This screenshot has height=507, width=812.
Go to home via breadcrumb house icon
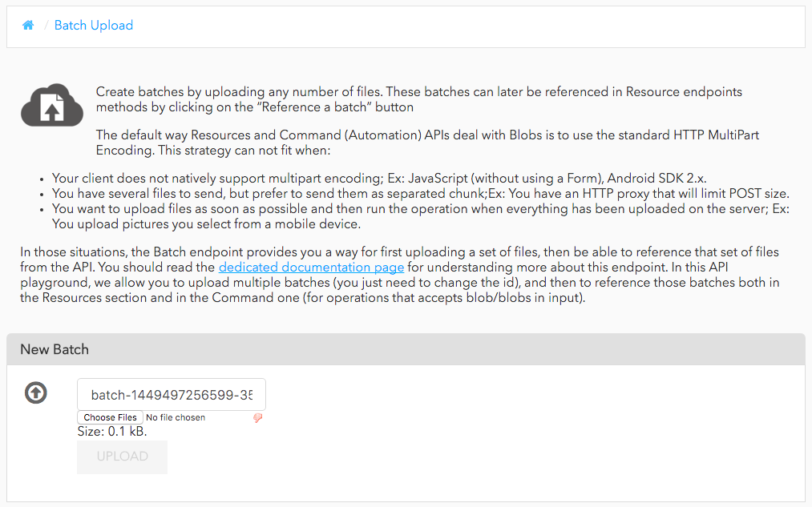tap(28, 26)
